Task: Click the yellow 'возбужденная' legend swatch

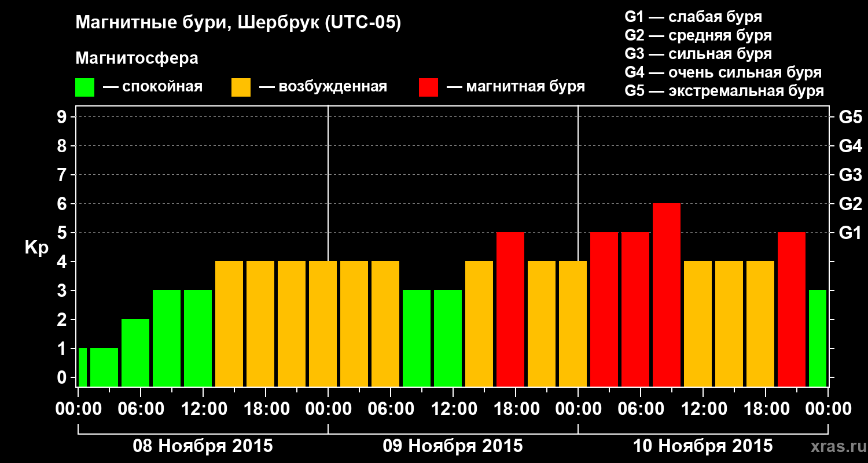Action: click(241, 87)
